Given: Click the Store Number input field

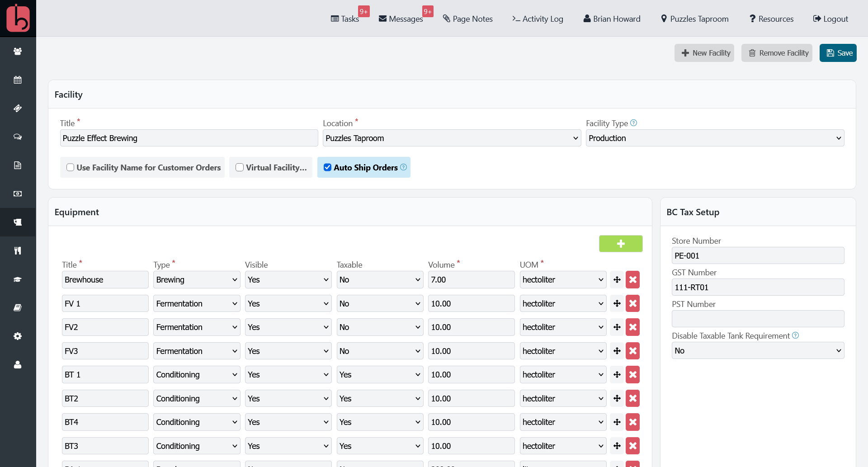Looking at the screenshot, I should pyautogui.click(x=758, y=256).
